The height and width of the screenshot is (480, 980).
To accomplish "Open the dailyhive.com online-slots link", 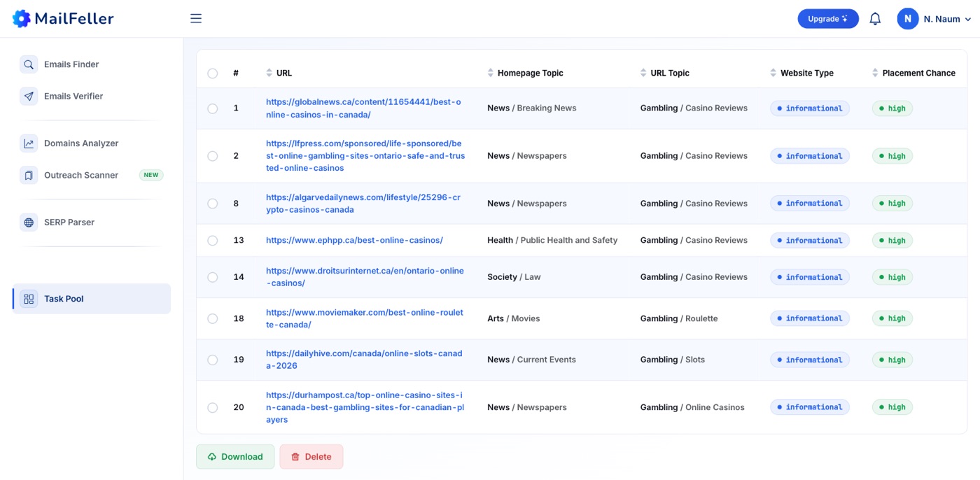I will 364,360.
